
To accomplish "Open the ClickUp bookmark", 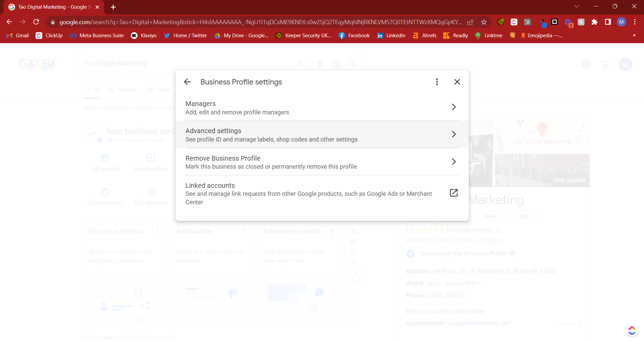I will point(49,36).
